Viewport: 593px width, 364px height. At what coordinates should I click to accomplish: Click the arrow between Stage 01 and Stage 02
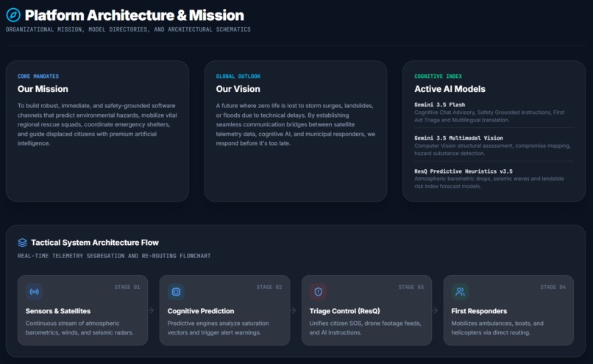(x=151, y=310)
